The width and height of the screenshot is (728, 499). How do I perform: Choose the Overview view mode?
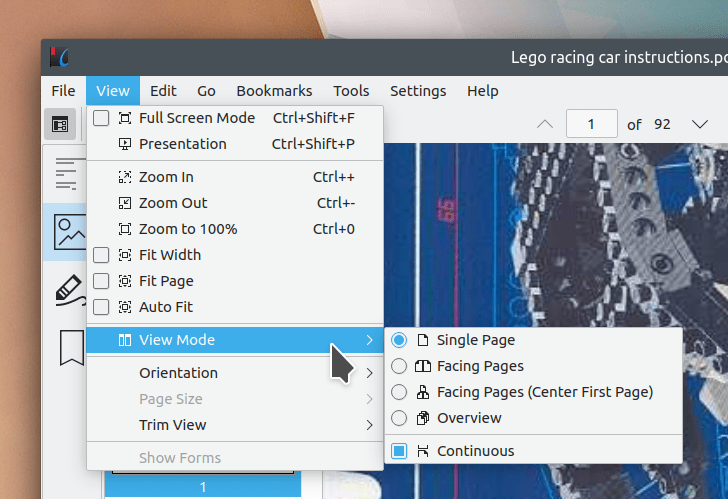click(x=399, y=418)
